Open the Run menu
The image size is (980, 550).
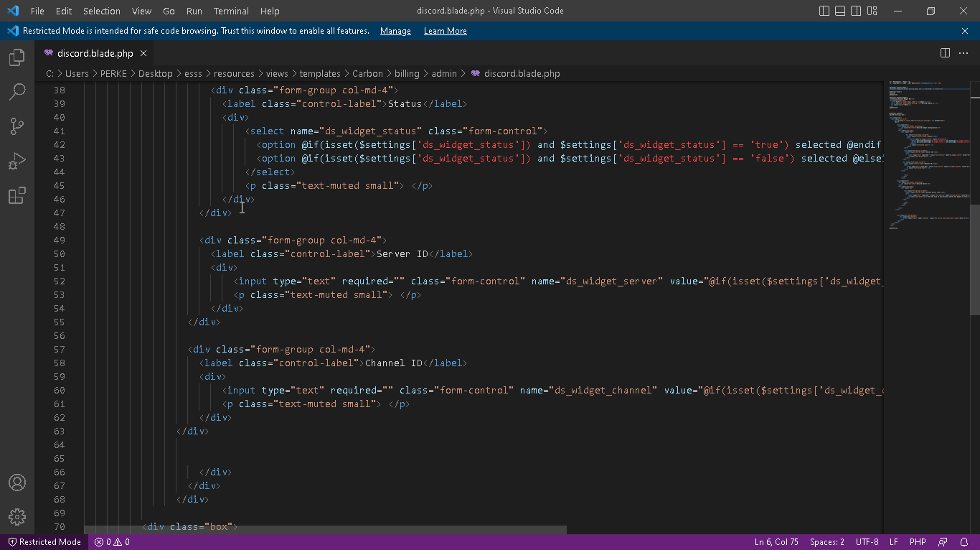(x=194, y=11)
